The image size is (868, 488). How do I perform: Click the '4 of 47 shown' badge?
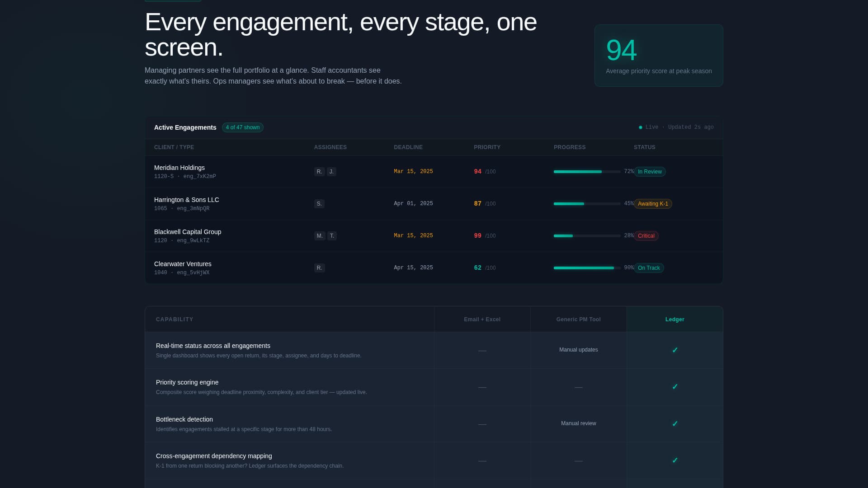coord(243,127)
